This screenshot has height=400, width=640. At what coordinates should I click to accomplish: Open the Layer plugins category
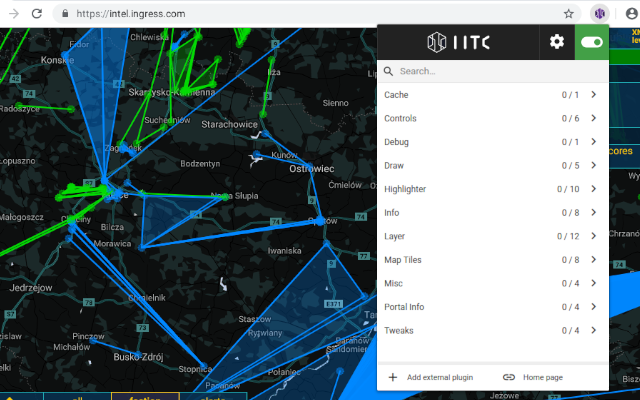coord(492,236)
